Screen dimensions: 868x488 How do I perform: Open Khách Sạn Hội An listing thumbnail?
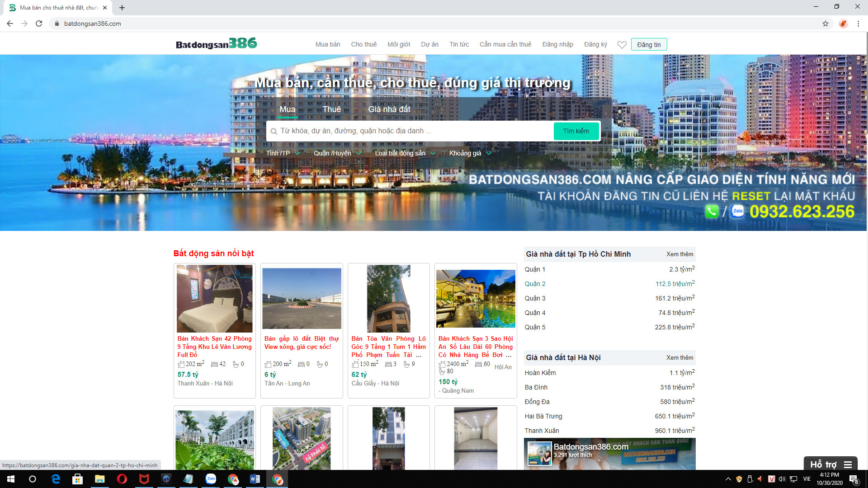pos(476,299)
